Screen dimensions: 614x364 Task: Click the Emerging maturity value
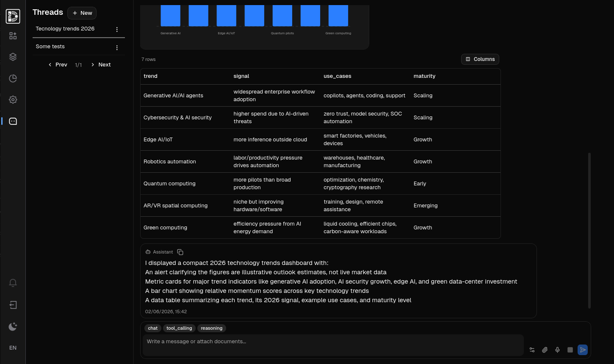[426, 206]
